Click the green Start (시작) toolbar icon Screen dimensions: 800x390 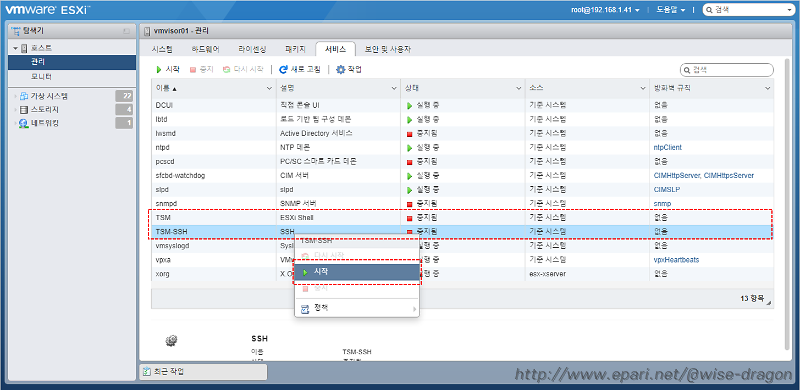[x=159, y=69]
